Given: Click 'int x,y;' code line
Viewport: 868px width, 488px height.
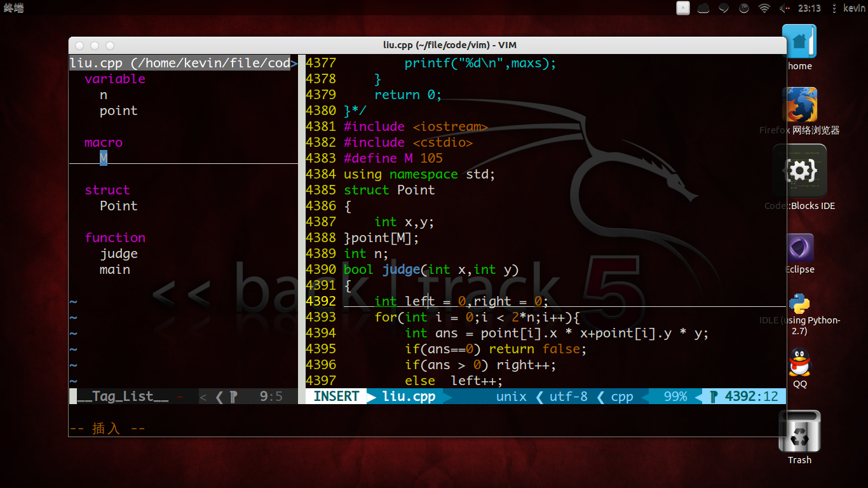Looking at the screenshot, I should 404,222.
